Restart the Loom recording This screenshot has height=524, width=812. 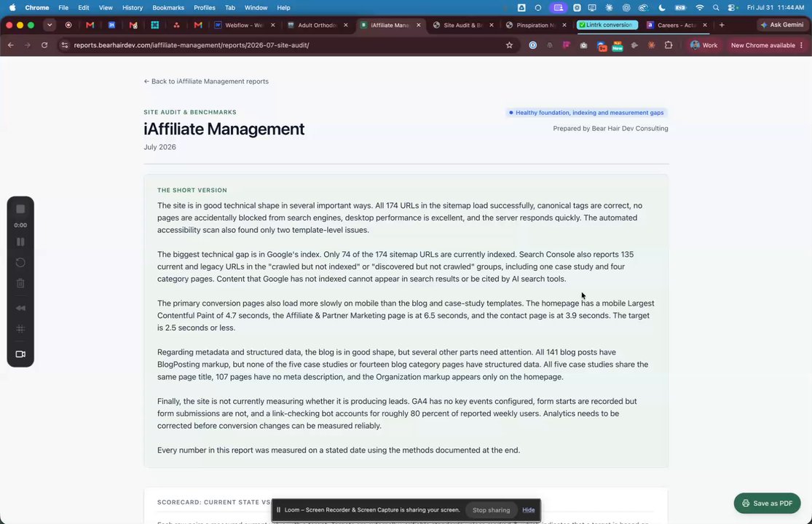[20, 262]
